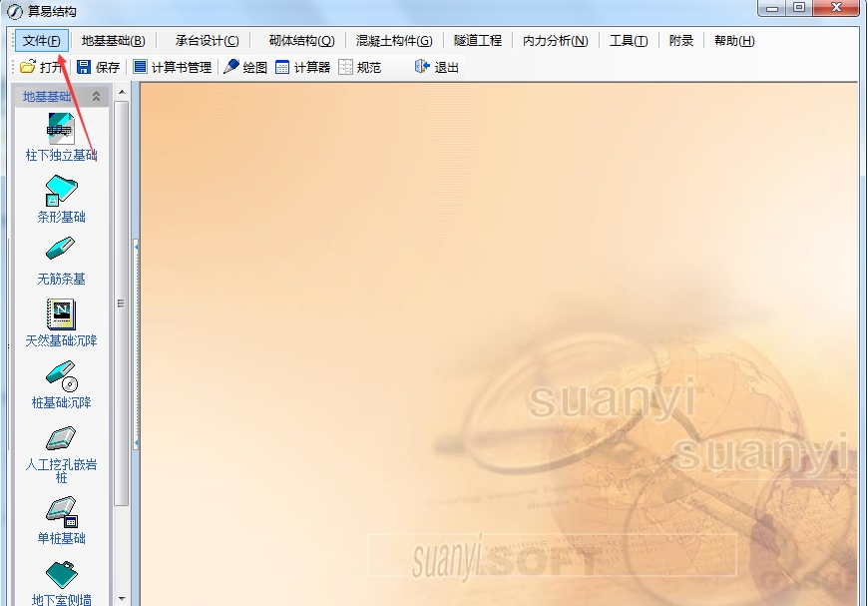Open the 地基基础(B) menu
Image resolution: width=868 pixels, height=606 pixels.
(x=114, y=41)
